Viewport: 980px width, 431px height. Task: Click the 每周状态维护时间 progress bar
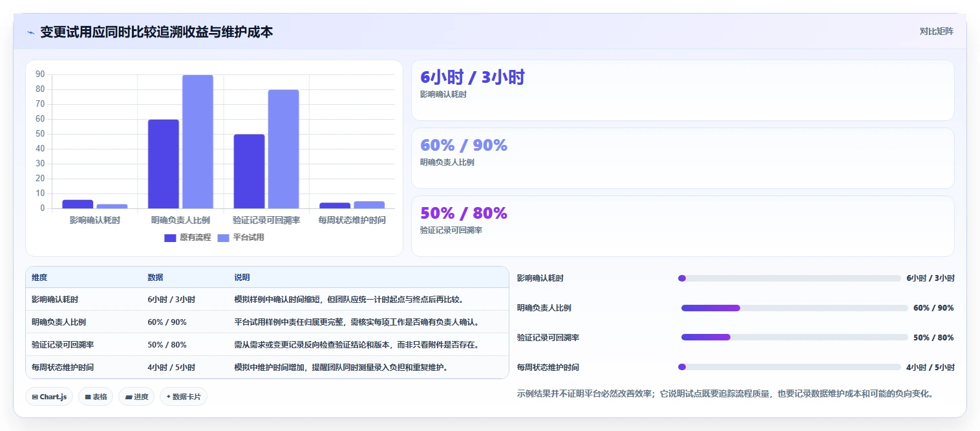pyautogui.click(x=789, y=367)
